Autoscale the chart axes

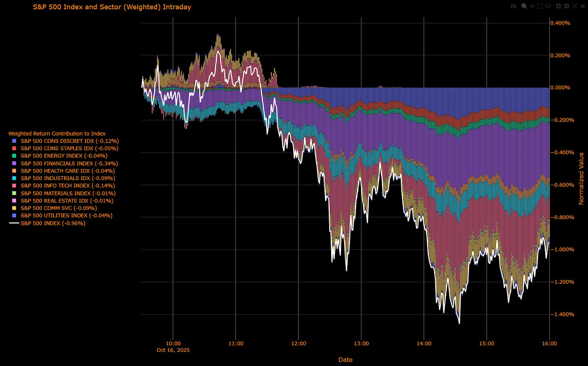[x=575, y=6]
